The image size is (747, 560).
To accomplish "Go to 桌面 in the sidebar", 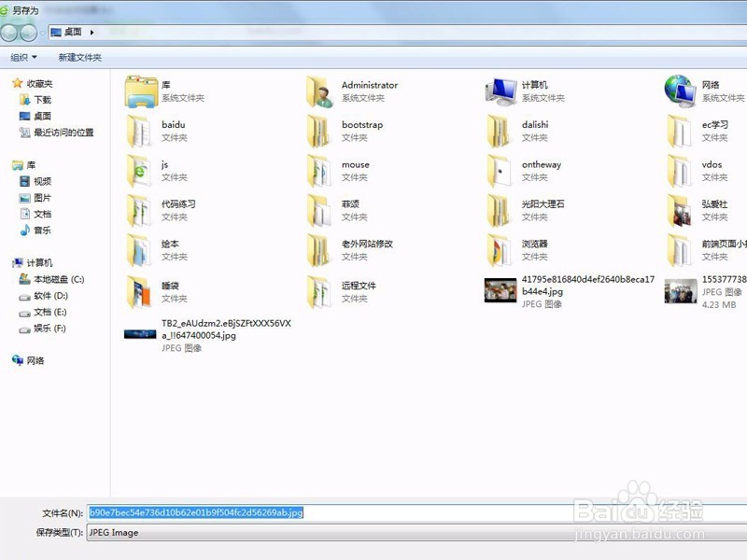I will [35, 116].
